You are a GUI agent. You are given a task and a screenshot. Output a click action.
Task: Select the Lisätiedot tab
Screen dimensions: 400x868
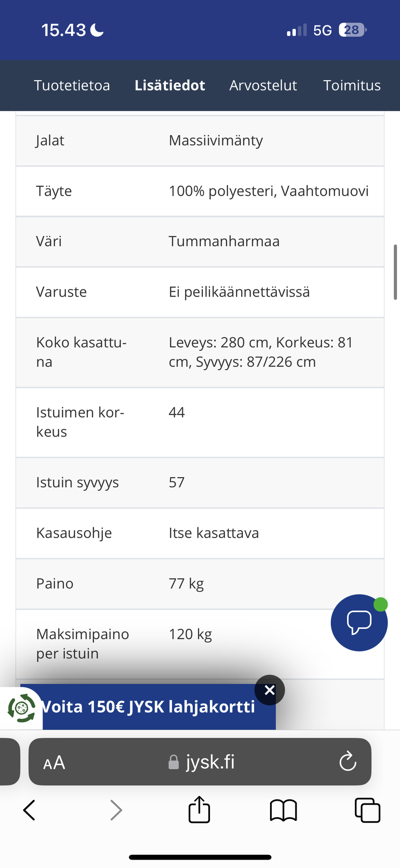(x=170, y=86)
